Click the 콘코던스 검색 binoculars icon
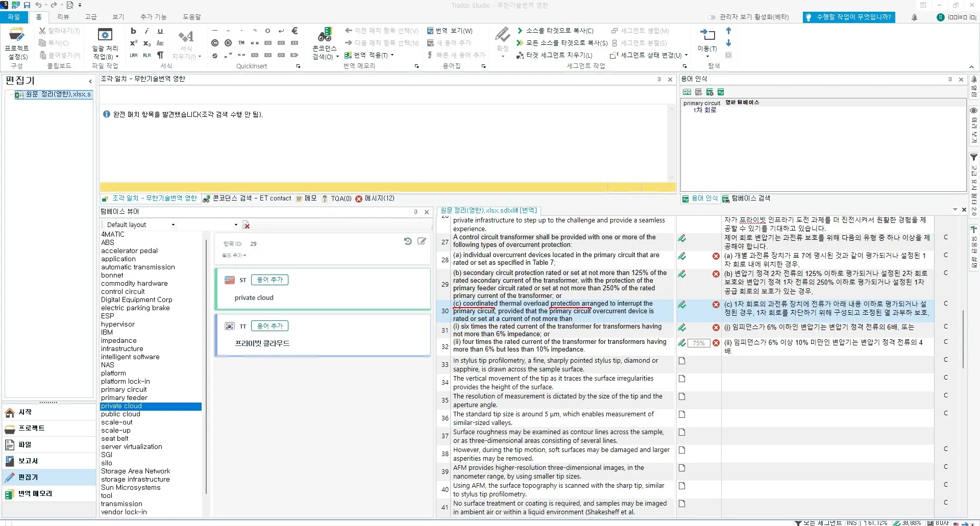 325,36
